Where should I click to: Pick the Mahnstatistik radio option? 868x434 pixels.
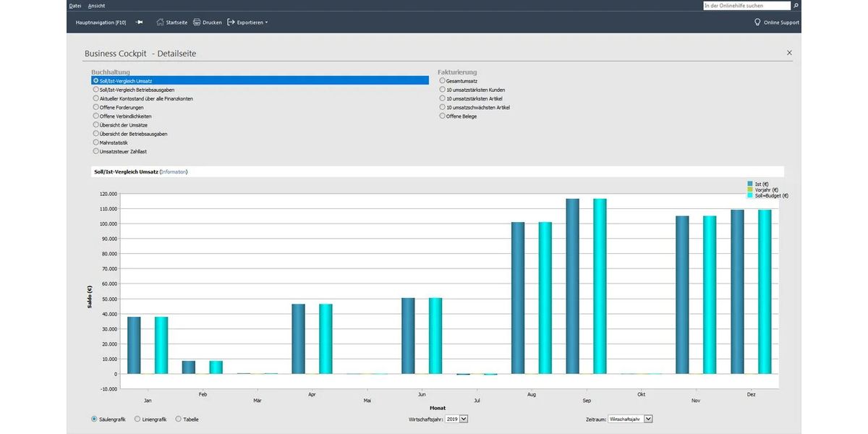[x=95, y=142]
